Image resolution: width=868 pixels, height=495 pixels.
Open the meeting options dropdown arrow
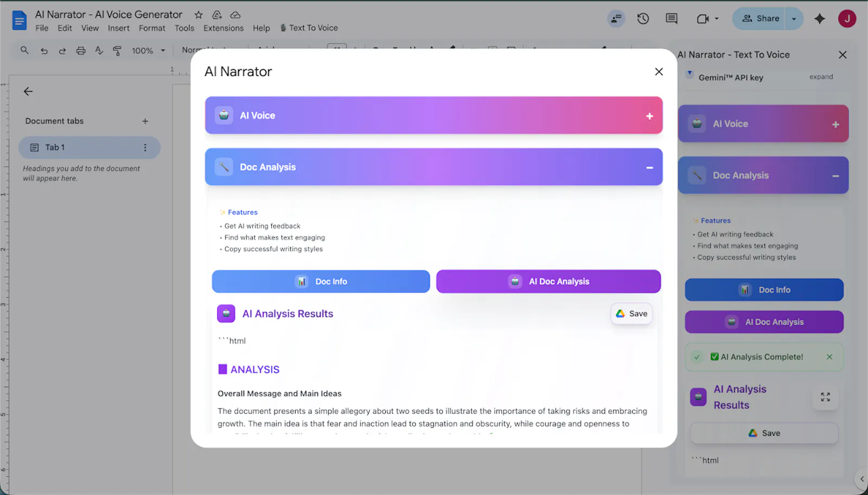point(717,18)
